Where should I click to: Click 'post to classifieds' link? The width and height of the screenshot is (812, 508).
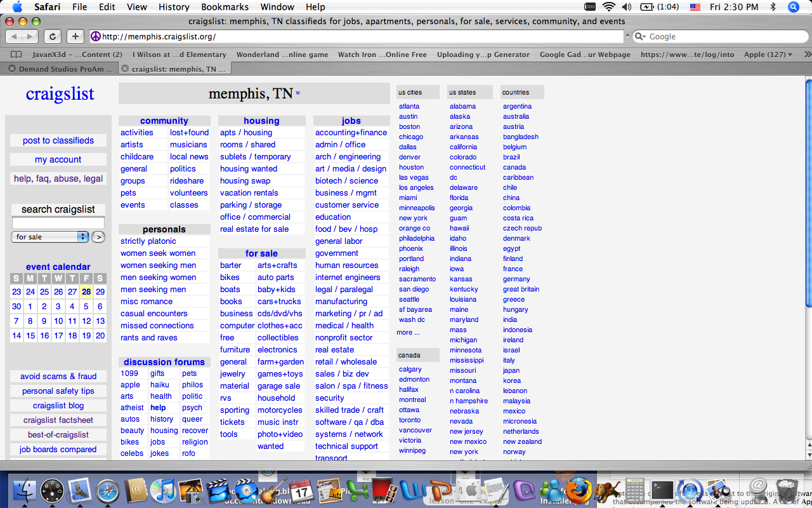(58, 140)
